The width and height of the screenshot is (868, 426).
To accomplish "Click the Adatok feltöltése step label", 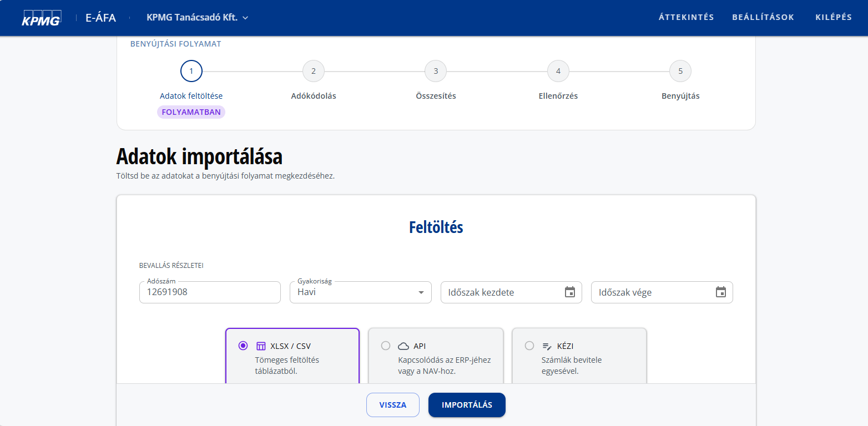I will 191,96.
